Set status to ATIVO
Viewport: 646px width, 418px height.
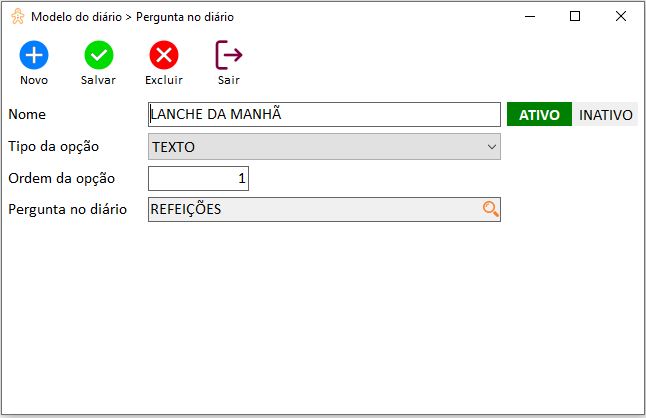pos(539,114)
